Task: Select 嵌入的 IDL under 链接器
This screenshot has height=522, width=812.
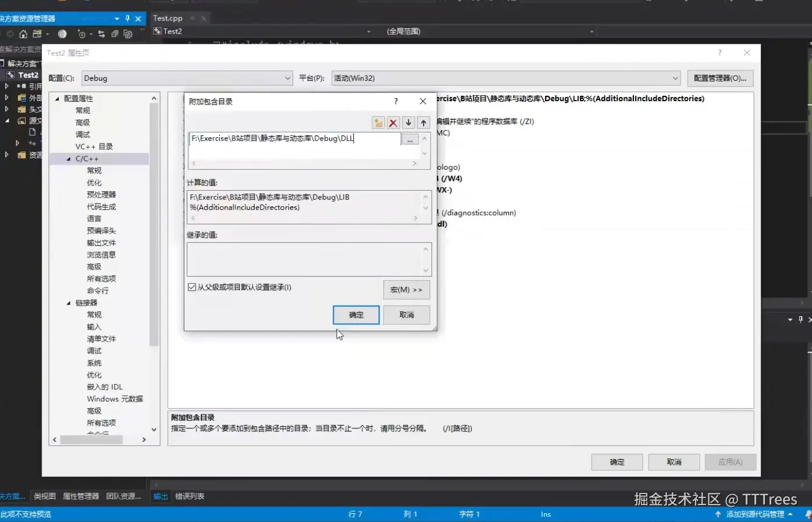Action: point(105,387)
